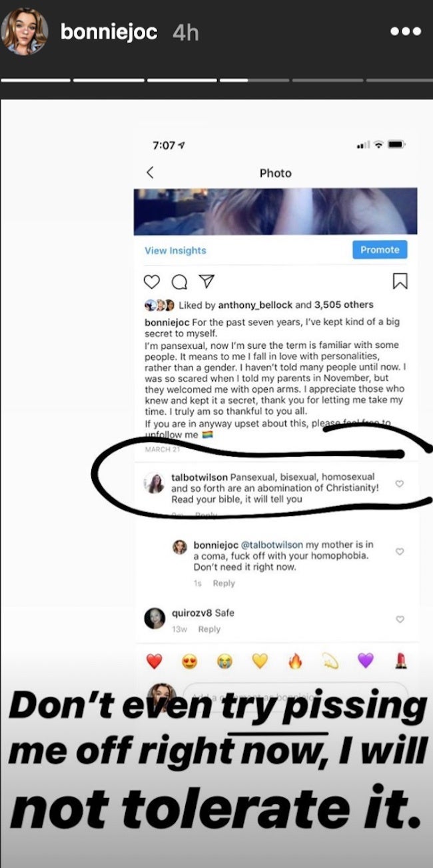Viewport: 433px width, 868px height.
Task: Tap the bonniejoc profile avatar at top
Action: 25,31
